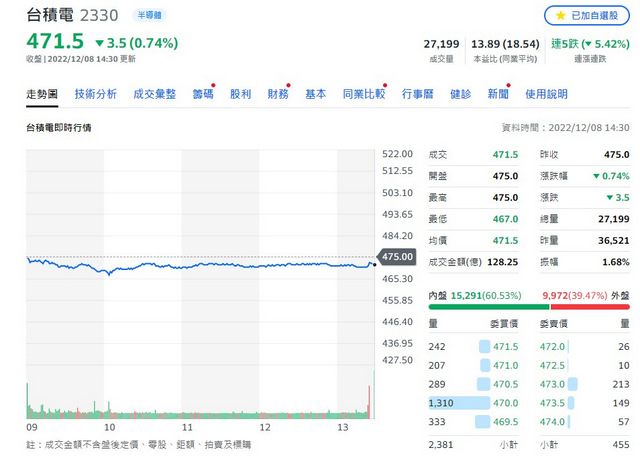Click the green 內盤 portion of ratio bar
This screenshot has height=458, width=640.
pyautogui.click(x=489, y=307)
